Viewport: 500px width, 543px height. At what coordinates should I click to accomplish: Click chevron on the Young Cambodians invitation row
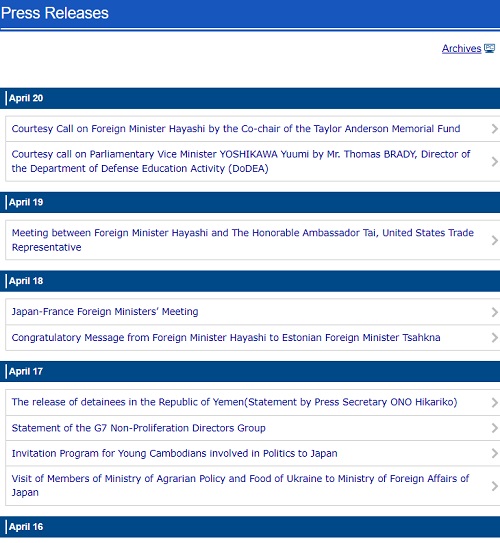pyautogui.click(x=494, y=453)
